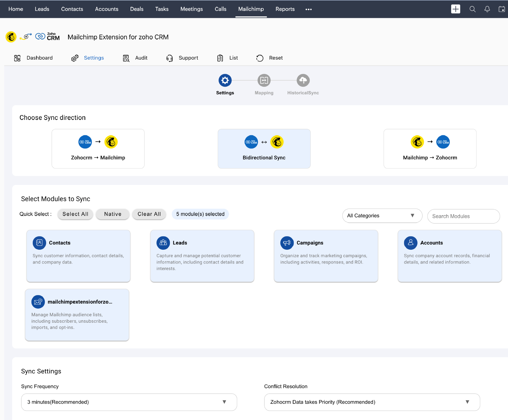Viewport: 508px width, 420px height.
Task: Click the Clear All button
Action: pyautogui.click(x=149, y=214)
